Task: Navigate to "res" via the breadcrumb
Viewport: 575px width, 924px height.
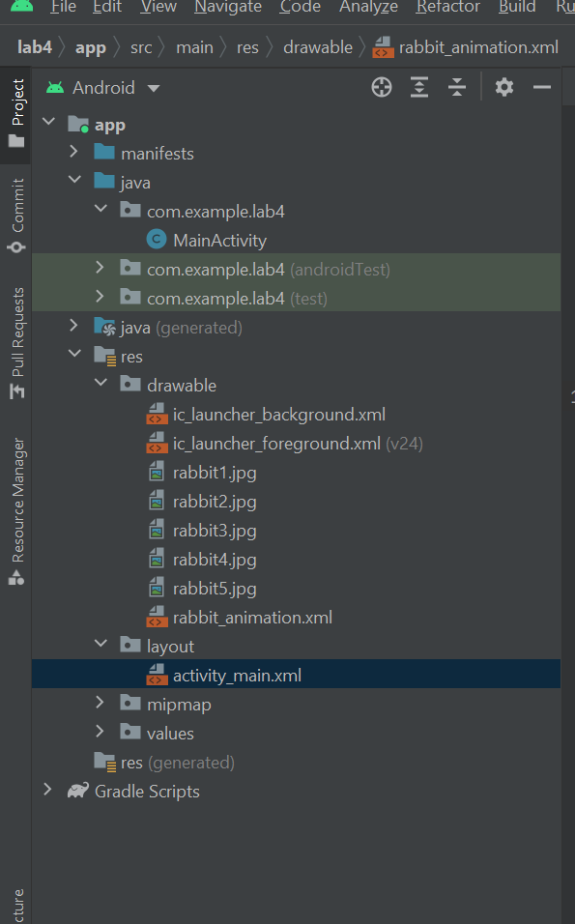Action: coord(246,46)
